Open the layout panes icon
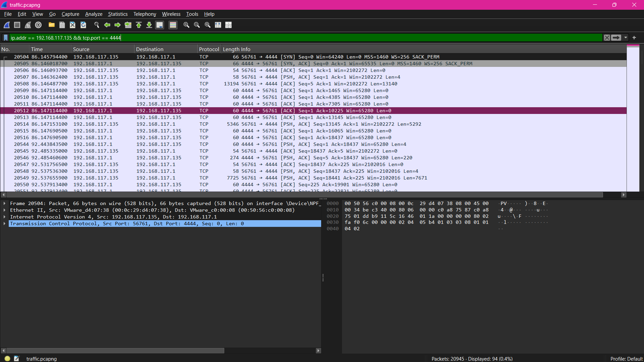This screenshot has width=644, height=362. [228, 25]
